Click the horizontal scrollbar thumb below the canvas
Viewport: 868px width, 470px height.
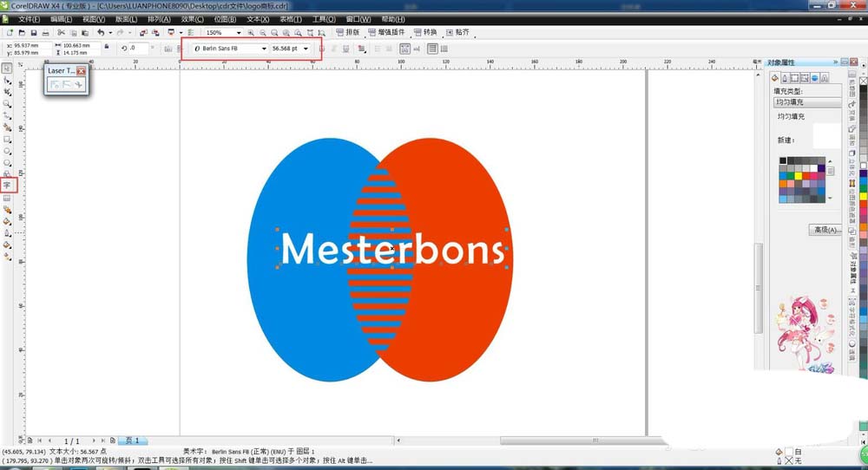pyautogui.click(x=582, y=441)
